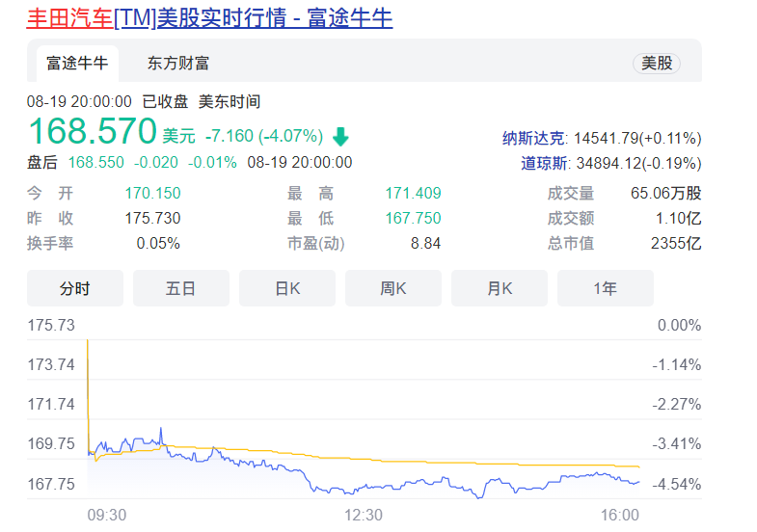Click the 169.75 y-axis label

pos(51,444)
